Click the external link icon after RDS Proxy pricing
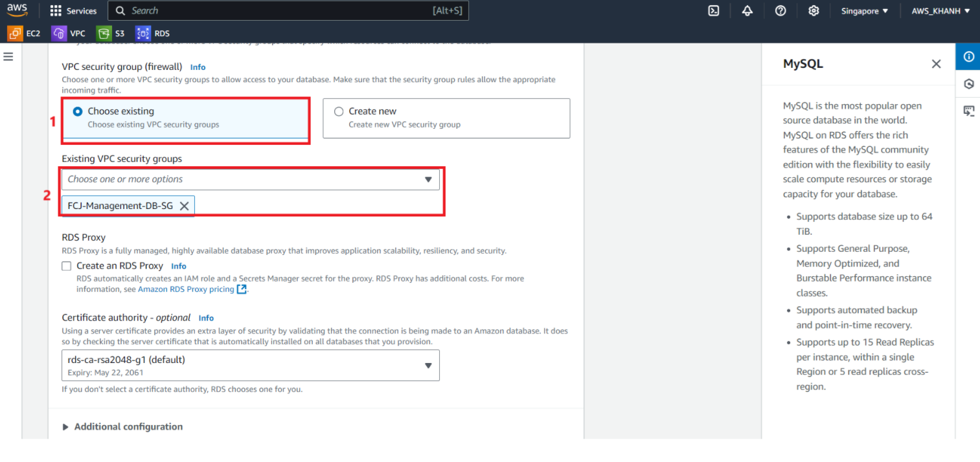Viewport: 980px width, 462px height. 242,289
